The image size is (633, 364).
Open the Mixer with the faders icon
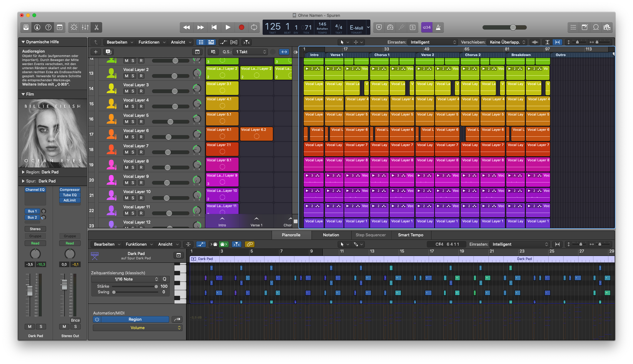(85, 27)
